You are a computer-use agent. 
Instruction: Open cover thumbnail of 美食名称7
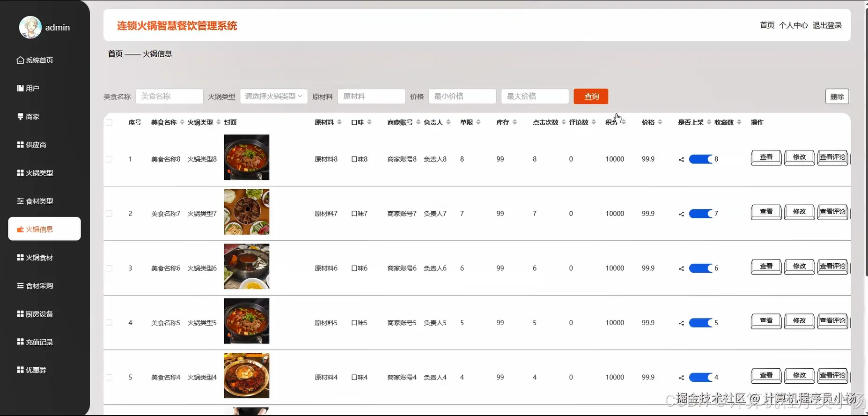247,212
